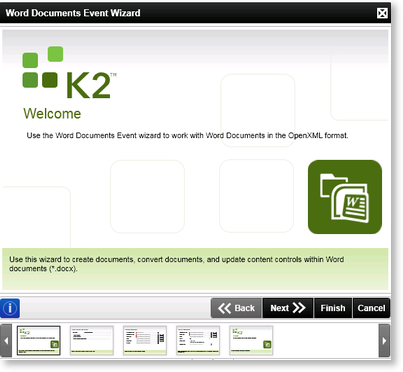
Task: Click the 'Use this wizard to create documents' text
Action: [x=177, y=264]
